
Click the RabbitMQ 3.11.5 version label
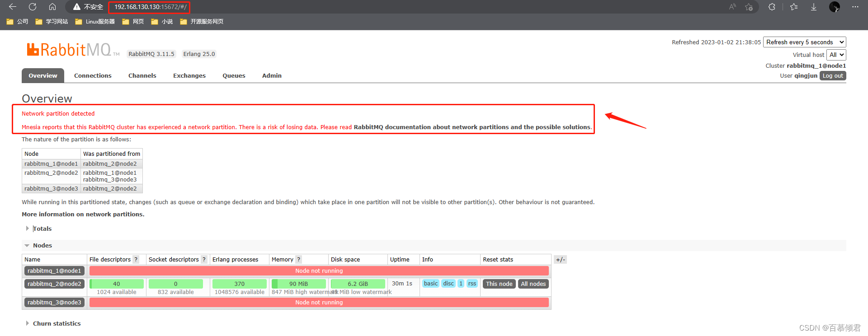(x=151, y=54)
